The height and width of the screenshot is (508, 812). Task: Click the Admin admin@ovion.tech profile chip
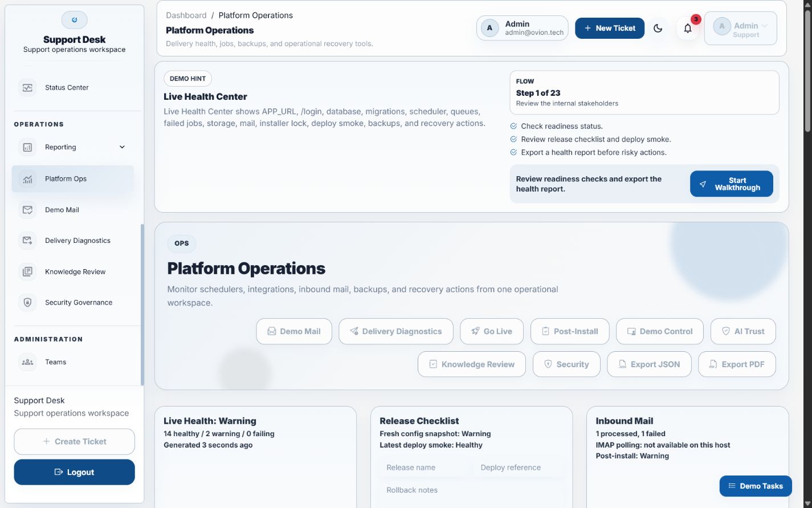(x=523, y=29)
